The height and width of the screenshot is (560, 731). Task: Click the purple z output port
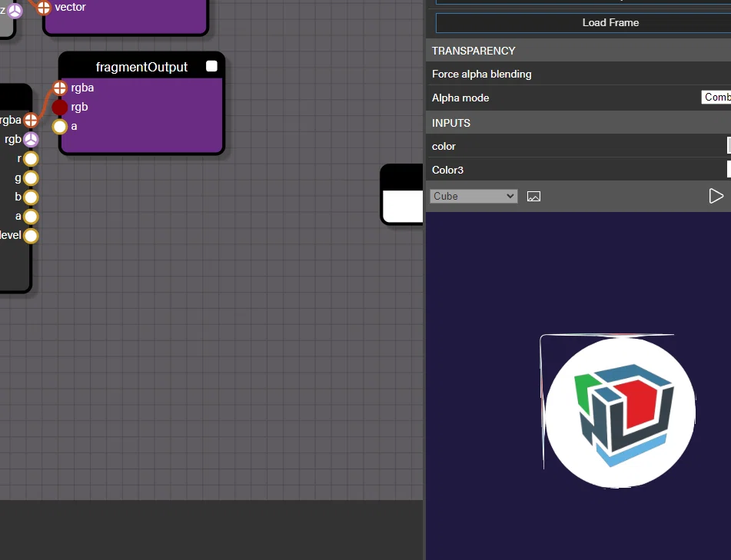tap(15, 10)
